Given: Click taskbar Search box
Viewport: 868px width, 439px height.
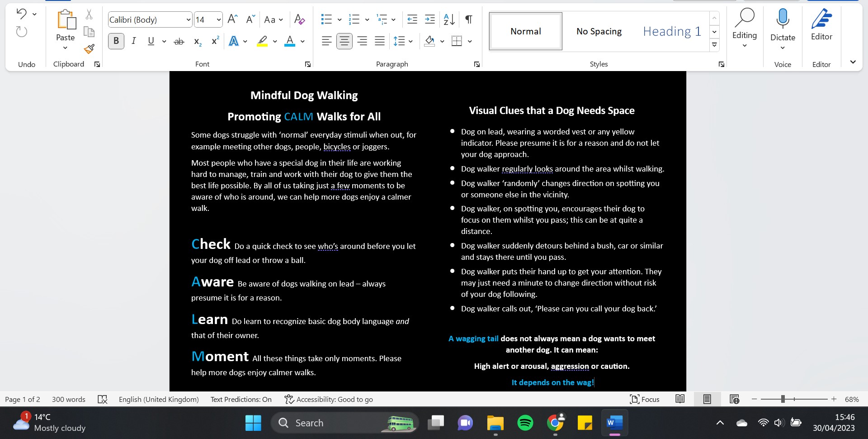Looking at the screenshot, I should pyautogui.click(x=344, y=423).
